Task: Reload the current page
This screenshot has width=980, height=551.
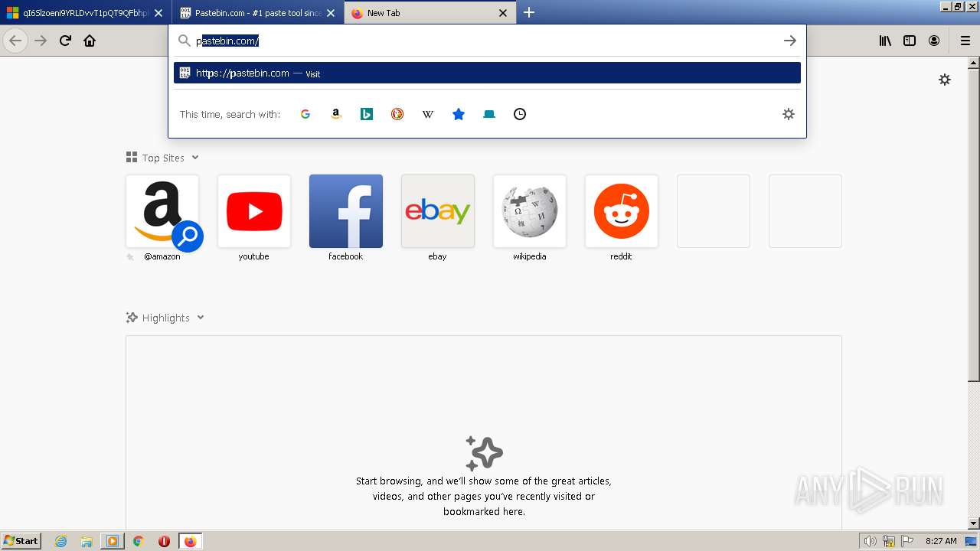Action: [65, 41]
